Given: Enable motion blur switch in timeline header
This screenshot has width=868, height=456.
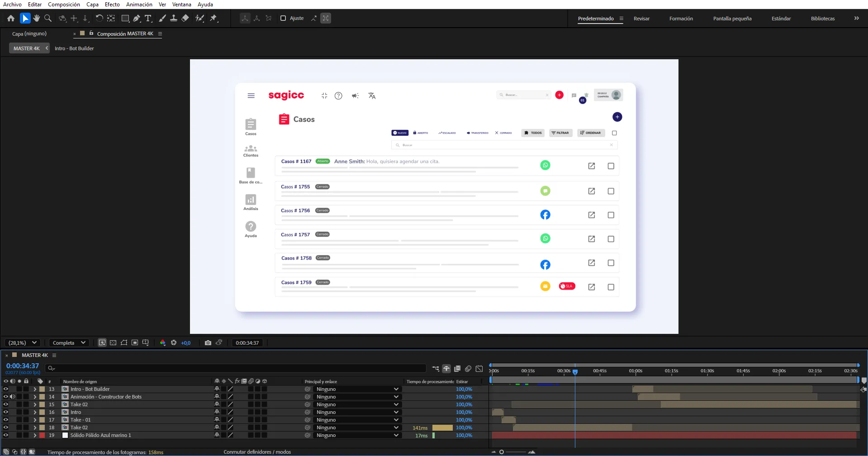Looking at the screenshot, I should [x=468, y=369].
